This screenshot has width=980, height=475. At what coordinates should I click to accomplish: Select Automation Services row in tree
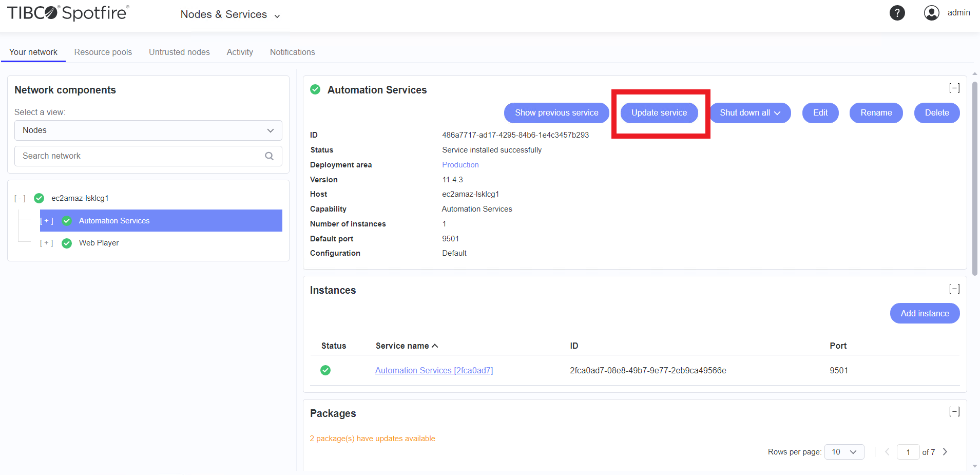pyautogui.click(x=161, y=221)
